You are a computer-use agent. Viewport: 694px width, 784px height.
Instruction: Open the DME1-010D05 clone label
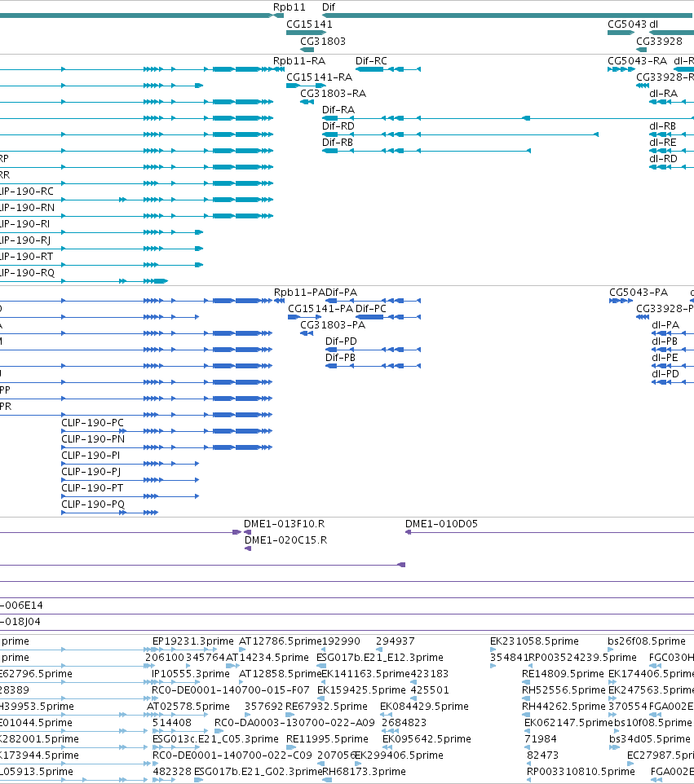pyautogui.click(x=441, y=523)
